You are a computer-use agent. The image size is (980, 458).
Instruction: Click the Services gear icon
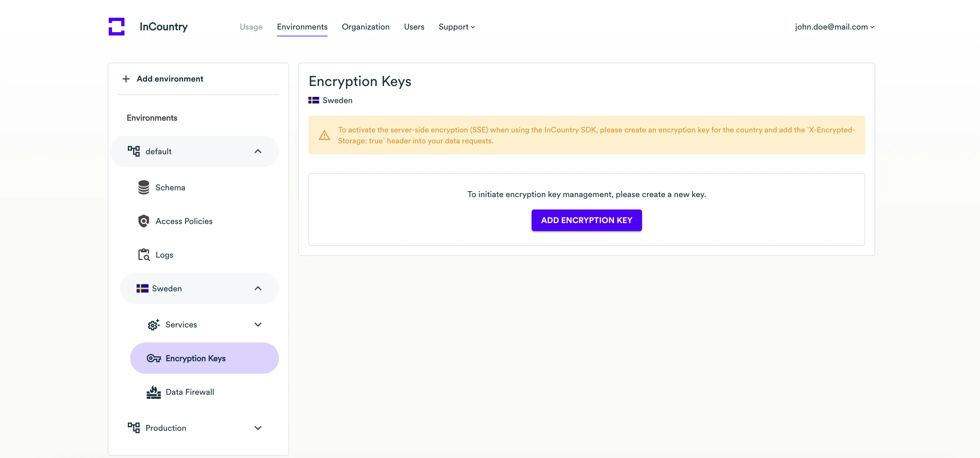tap(153, 325)
